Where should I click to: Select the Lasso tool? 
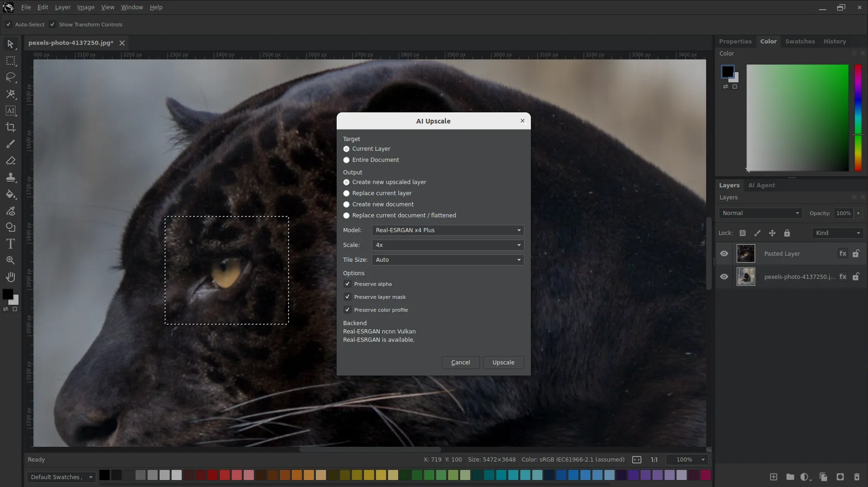(x=11, y=77)
